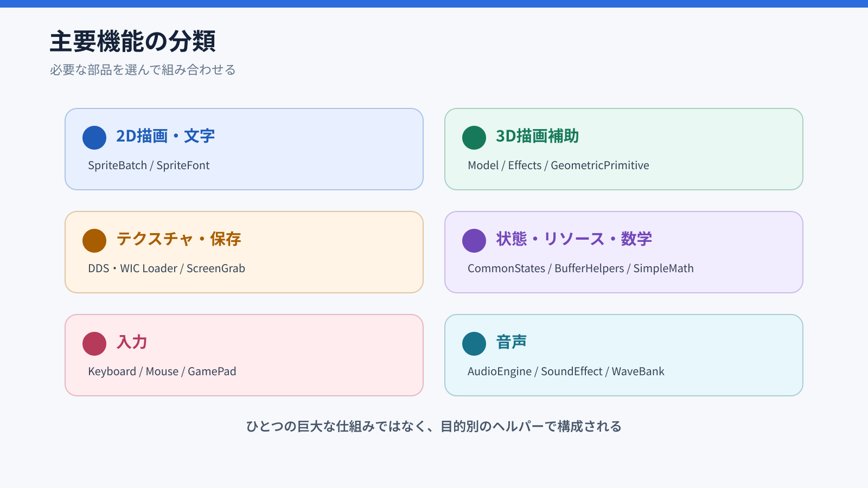The width and height of the screenshot is (868, 488).
Task: Click the 入力 card heading
Action: 132,342
